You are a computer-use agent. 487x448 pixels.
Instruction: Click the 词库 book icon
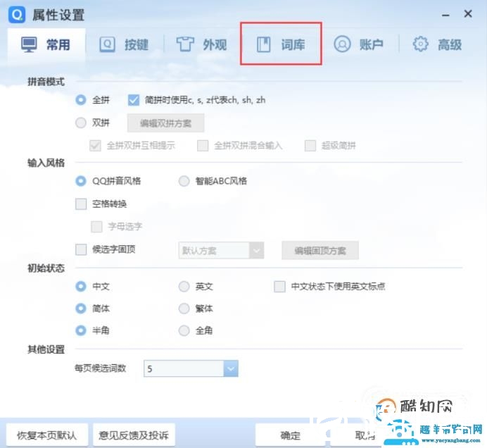[x=264, y=44]
